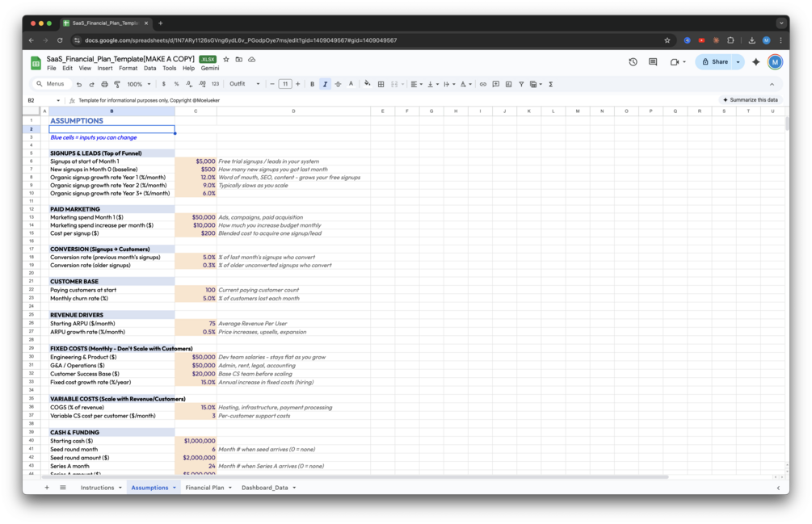
Task: Open Chrome downloads
Action: 752,40
